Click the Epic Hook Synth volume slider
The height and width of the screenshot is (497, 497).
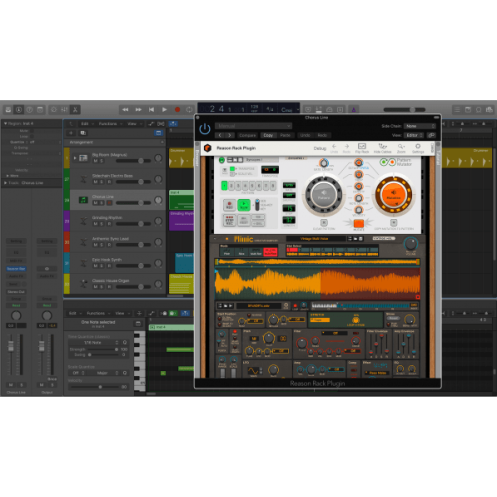pos(133,266)
